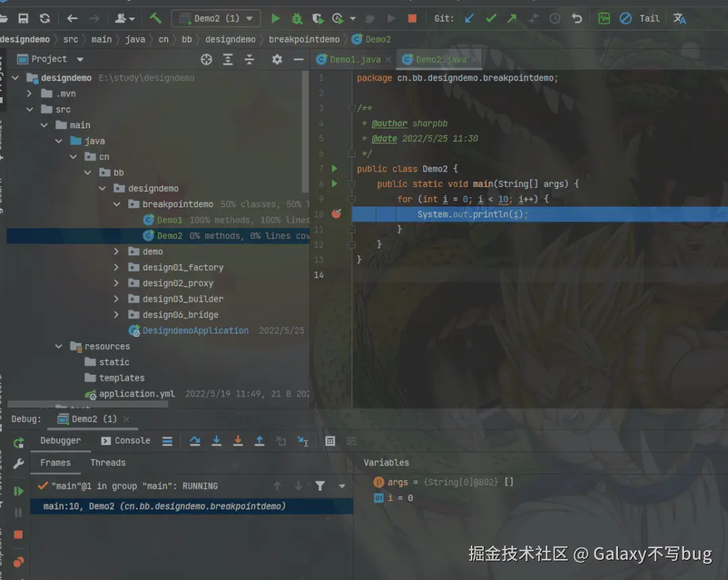Select the args variable row

pos(443,482)
